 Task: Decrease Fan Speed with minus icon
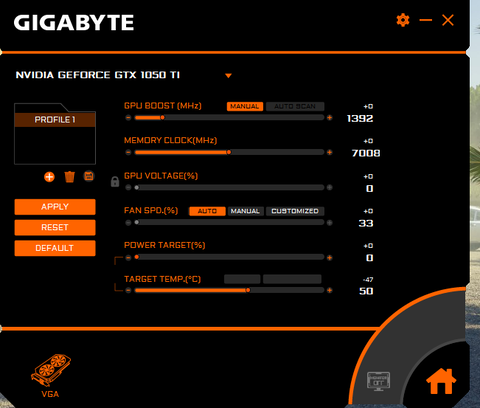pyautogui.click(x=128, y=222)
